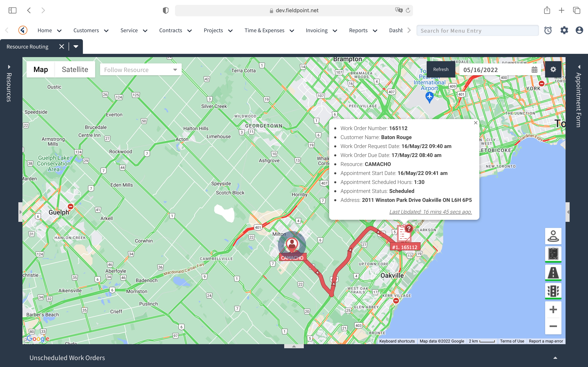Open the user account profile icon
The height and width of the screenshot is (367, 588).
(x=579, y=30)
